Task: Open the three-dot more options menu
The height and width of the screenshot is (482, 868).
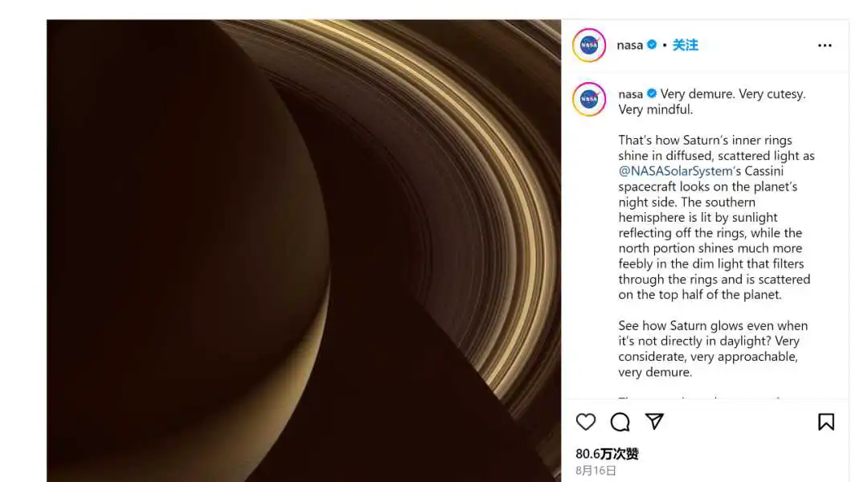Action: click(825, 45)
